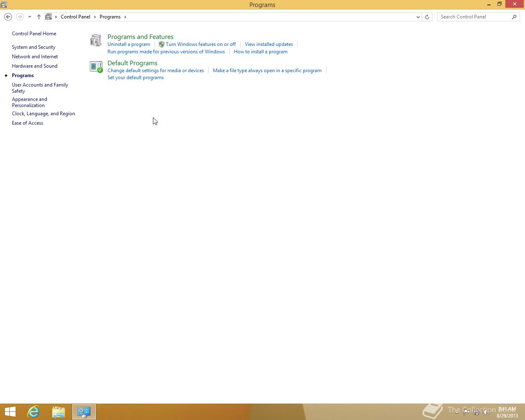Click the Default Programs icon
This screenshot has width=525, height=420.
pyautogui.click(x=96, y=66)
